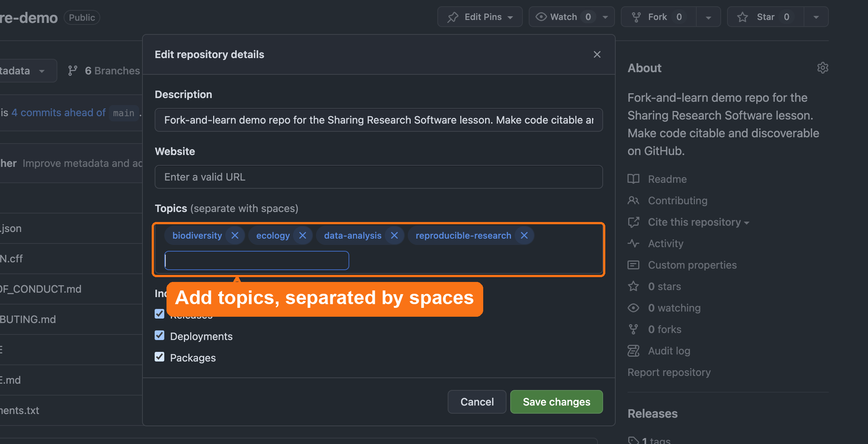This screenshot has width=868, height=444.
Task: Open the 0 forks link
Action: 665,329
